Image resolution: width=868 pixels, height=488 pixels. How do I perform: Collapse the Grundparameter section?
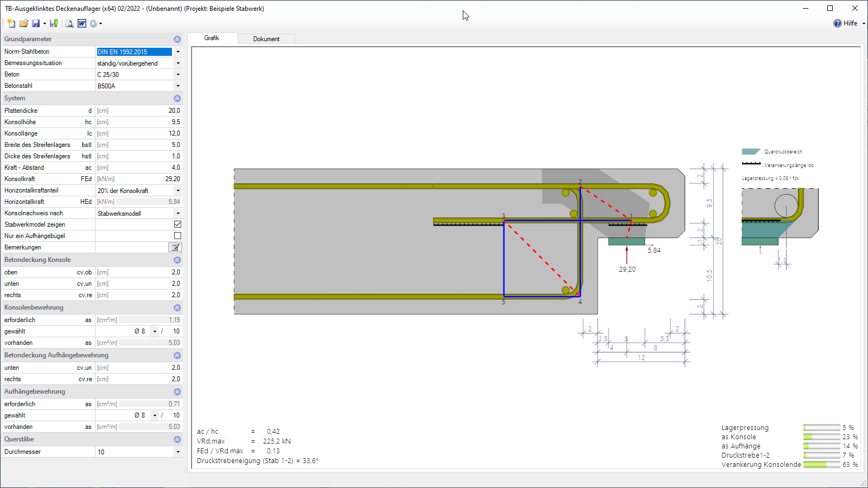click(177, 40)
